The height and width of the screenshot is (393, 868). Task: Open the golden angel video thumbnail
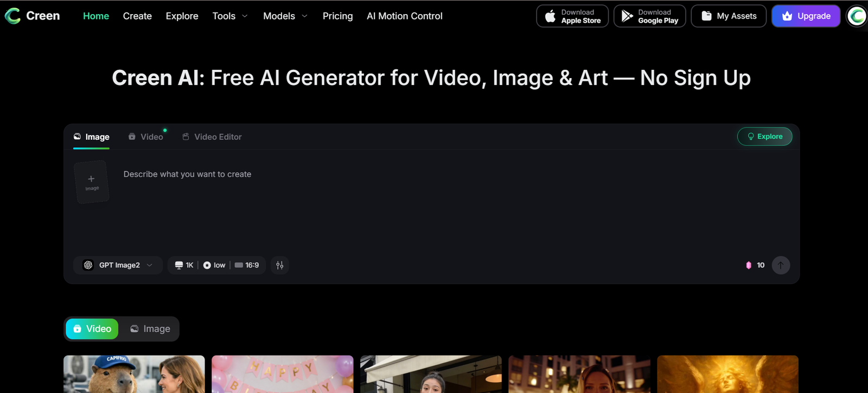point(728,374)
